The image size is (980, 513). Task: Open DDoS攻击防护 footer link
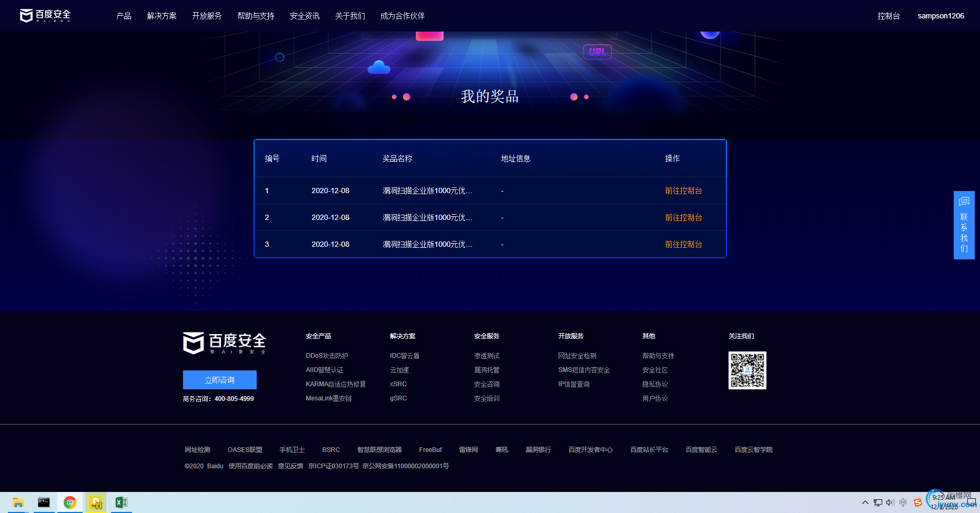(327, 356)
